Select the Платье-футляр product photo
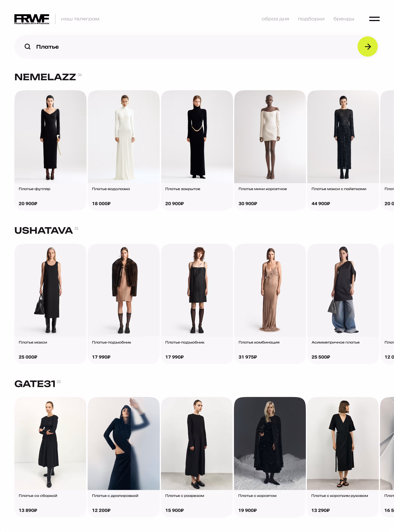 [x=50, y=137]
